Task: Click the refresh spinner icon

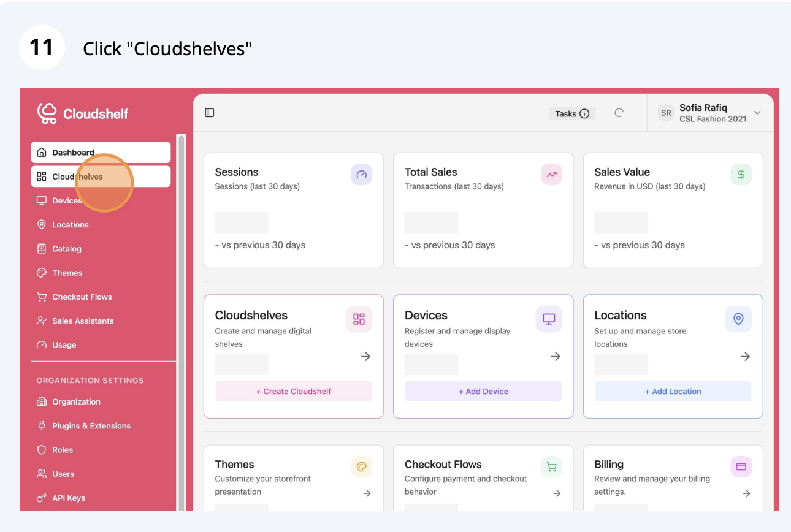Action: [x=619, y=113]
